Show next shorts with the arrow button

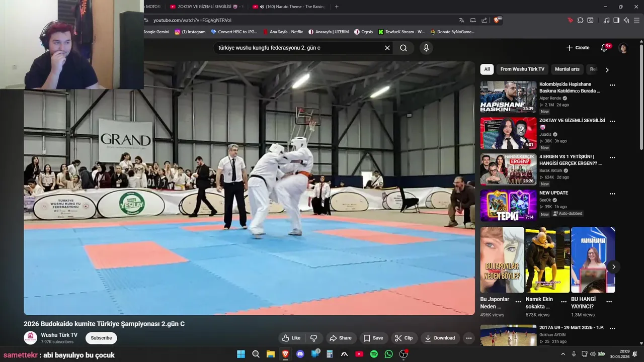click(613, 267)
